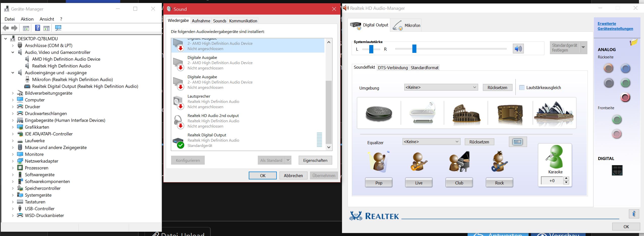Open Erweiterte Geräteeinstellungen link
The width and height of the screenshot is (644, 236).
[x=615, y=26]
